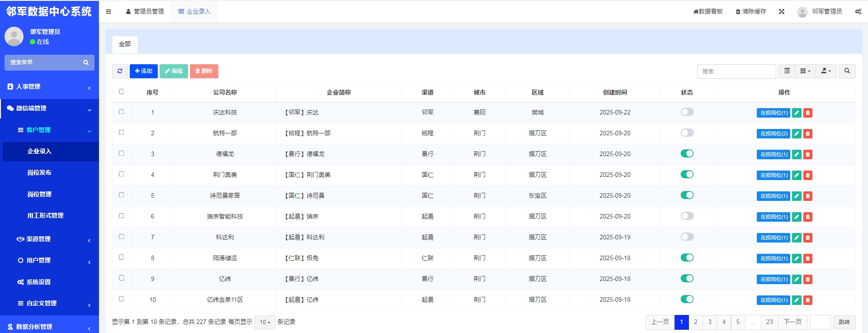Click the red delete trash icon for 德福龙
868x333 pixels.
(808, 154)
